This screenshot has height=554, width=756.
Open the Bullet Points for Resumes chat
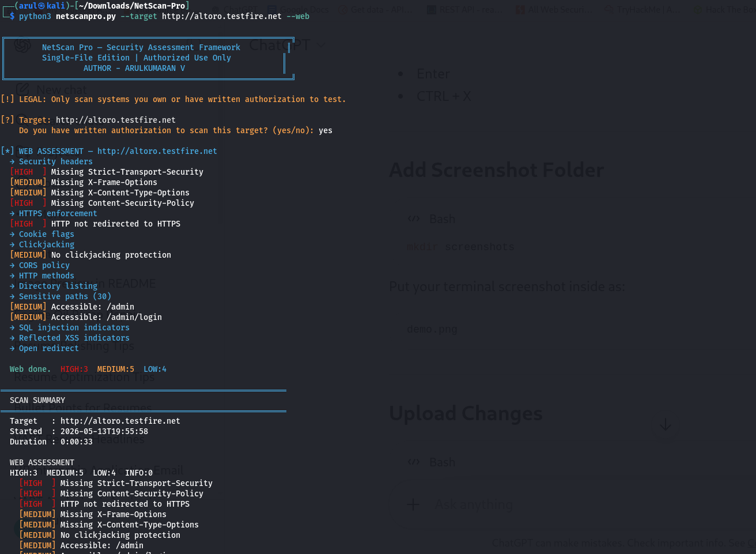[x=83, y=408]
